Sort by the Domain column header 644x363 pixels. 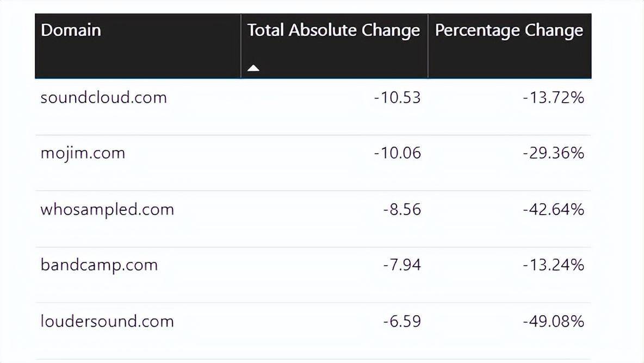tap(71, 30)
